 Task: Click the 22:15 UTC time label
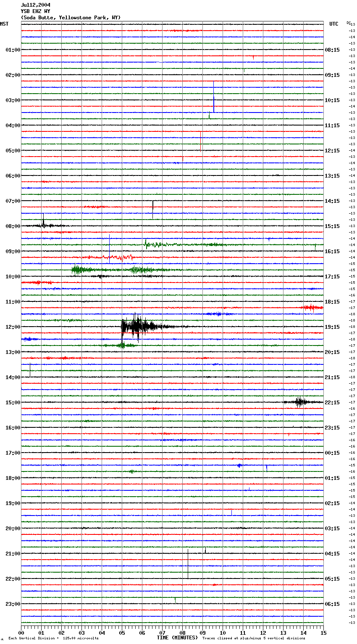pyautogui.click(x=332, y=403)
